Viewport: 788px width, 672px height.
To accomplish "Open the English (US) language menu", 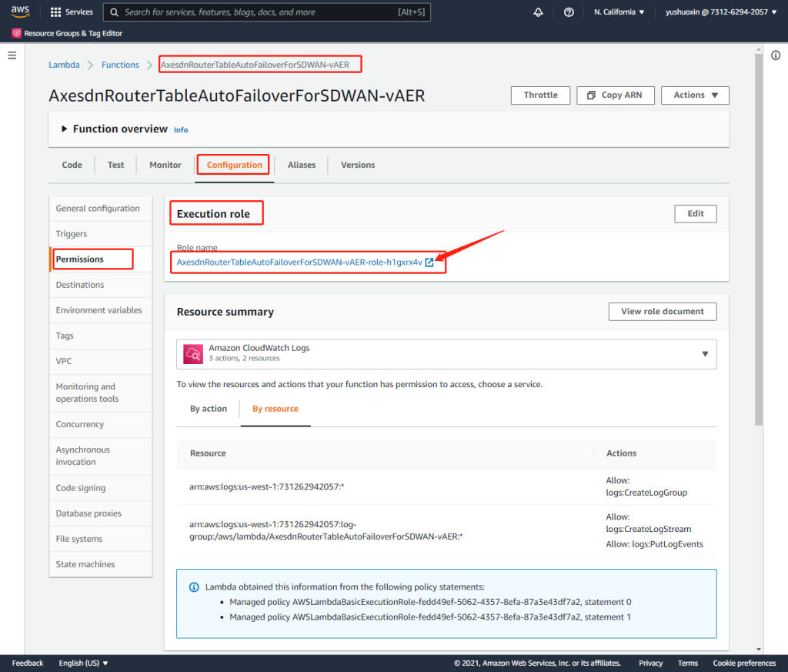I will pyautogui.click(x=83, y=663).
